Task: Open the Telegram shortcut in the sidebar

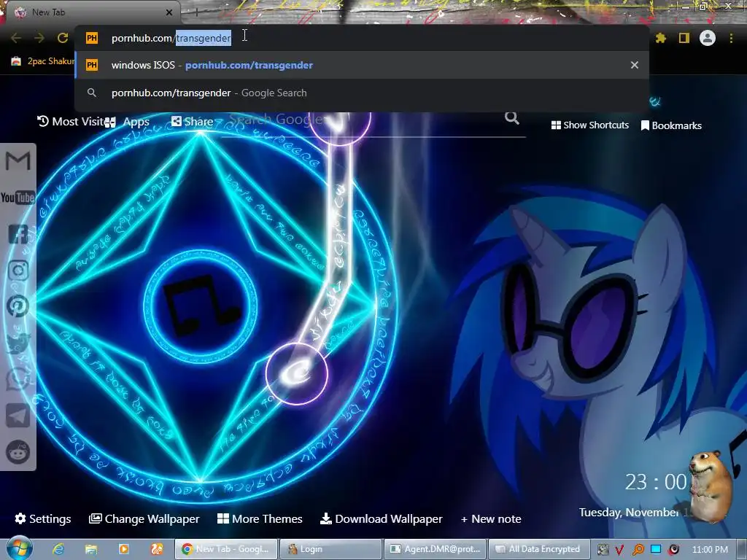Action: click(18, 415)
